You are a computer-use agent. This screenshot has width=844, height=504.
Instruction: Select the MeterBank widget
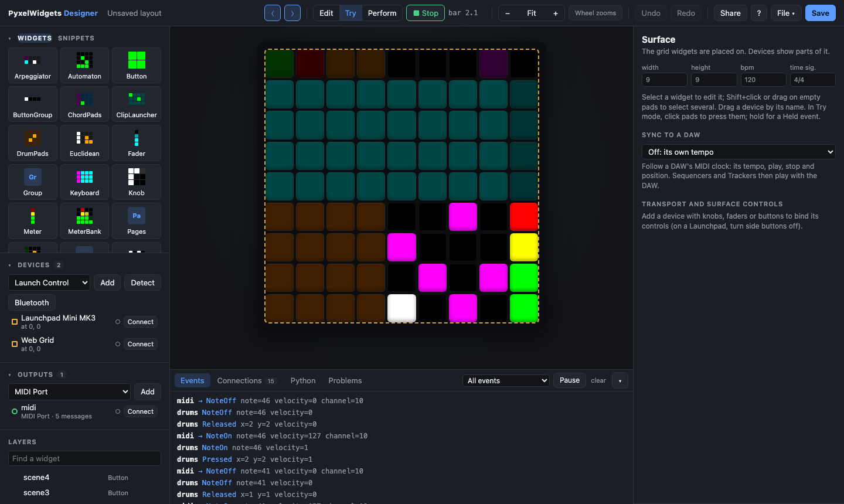click(84, 220)
